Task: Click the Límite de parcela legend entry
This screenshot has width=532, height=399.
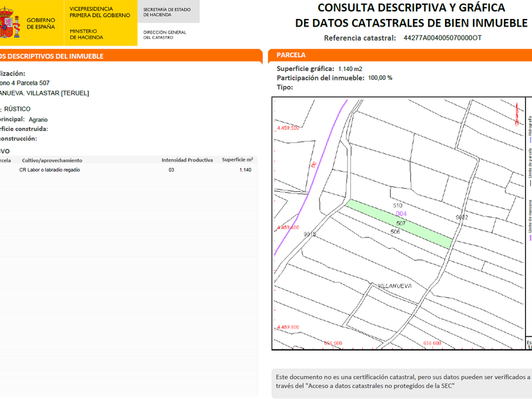Action: (x=529, y=167)
